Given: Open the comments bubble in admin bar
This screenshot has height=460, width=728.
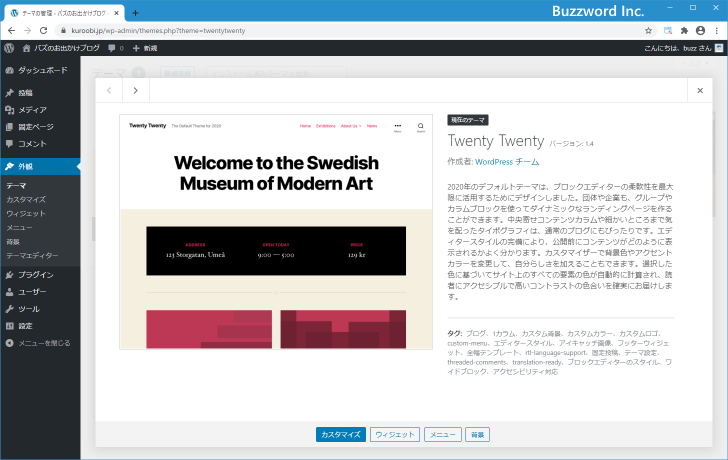Looking at the screenshot, I should point(115,48).
